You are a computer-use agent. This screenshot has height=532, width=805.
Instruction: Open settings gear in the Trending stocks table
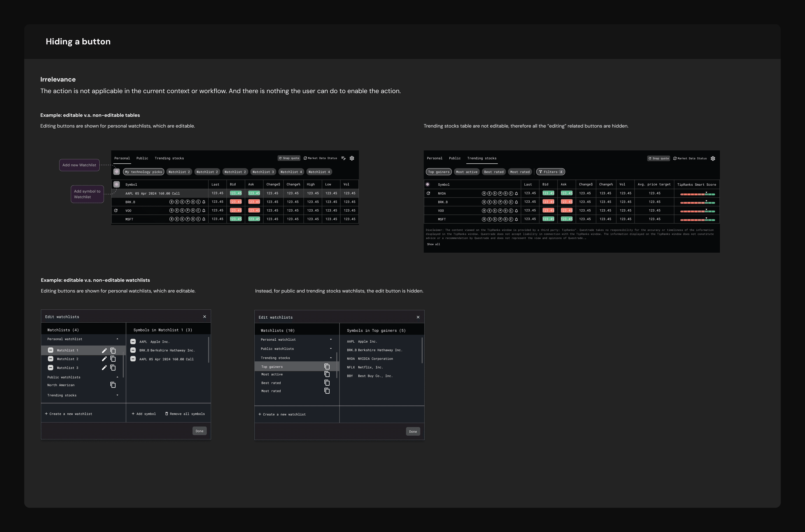click(x=713, y=158)
